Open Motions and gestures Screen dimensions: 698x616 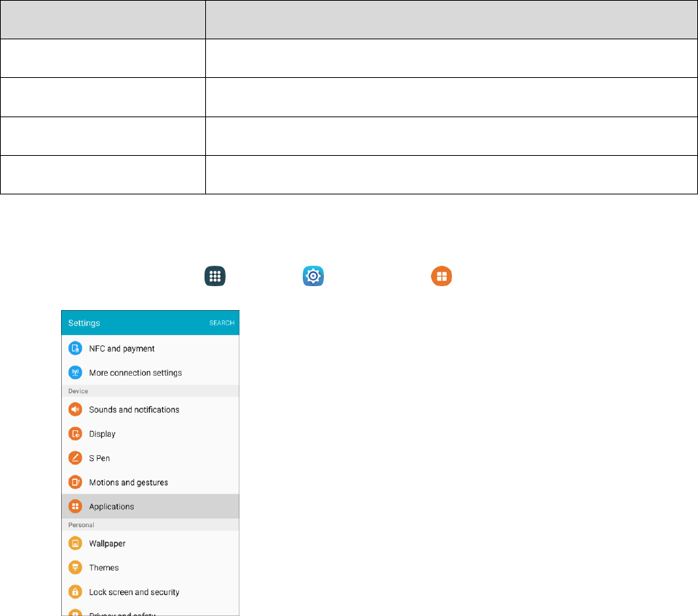pyautogui.click(x=151, y=482)
